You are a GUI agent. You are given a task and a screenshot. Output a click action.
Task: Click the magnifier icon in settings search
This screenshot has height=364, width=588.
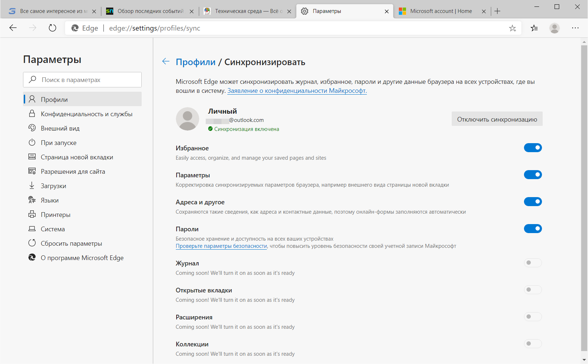(33, 79)
